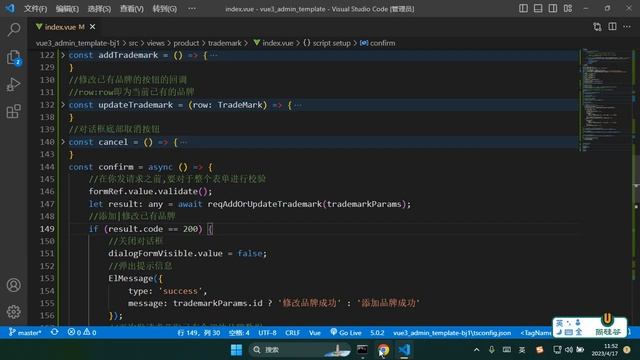Open breadcrumb dropdown for product folder

pyautogui.click(x=186, y=43)
